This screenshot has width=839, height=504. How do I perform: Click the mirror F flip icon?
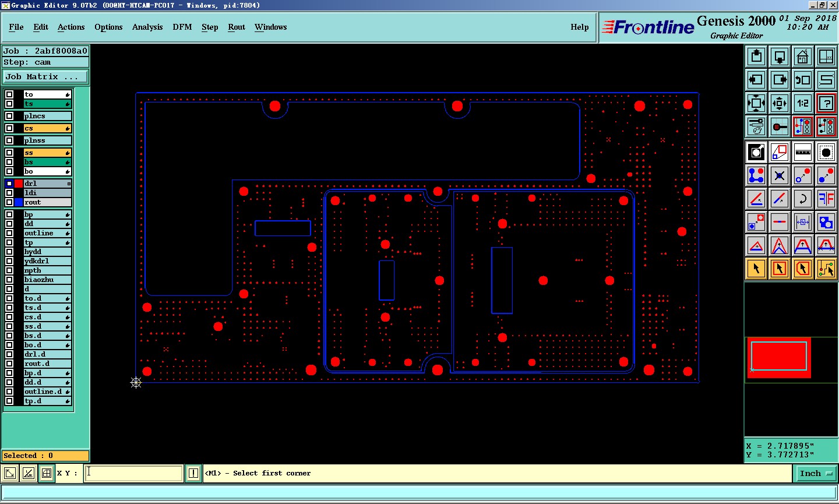point(826,199)
